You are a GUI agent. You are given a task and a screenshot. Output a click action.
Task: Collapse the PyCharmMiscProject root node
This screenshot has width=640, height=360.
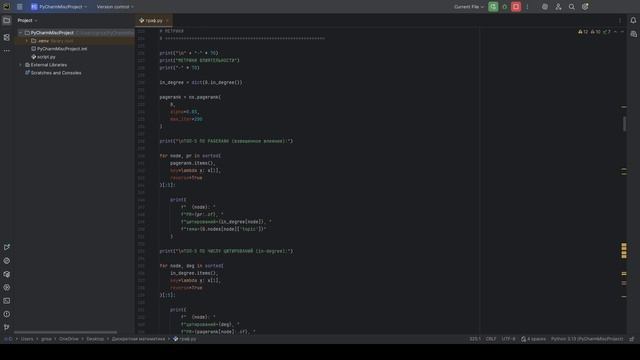click(20, 33)
